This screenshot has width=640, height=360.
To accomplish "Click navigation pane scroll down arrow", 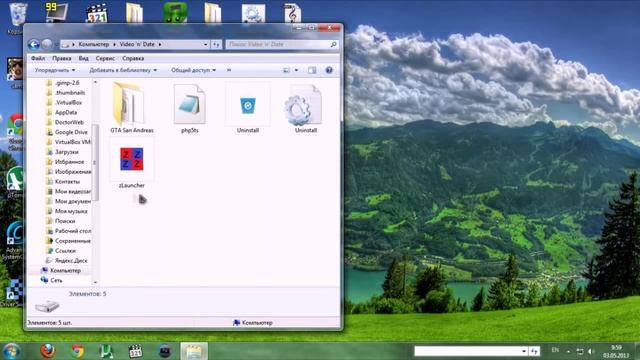I will (96, 282).
